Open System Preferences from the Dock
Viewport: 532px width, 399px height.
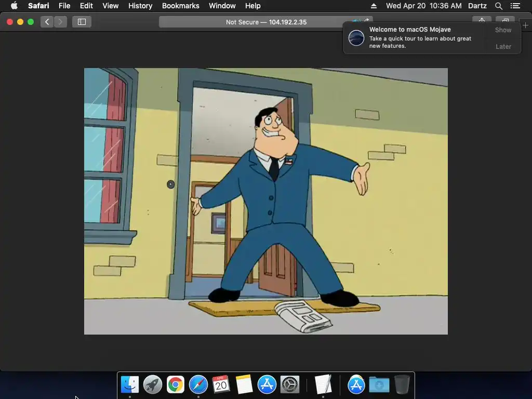pyautogui.click(x=290, y=384)
